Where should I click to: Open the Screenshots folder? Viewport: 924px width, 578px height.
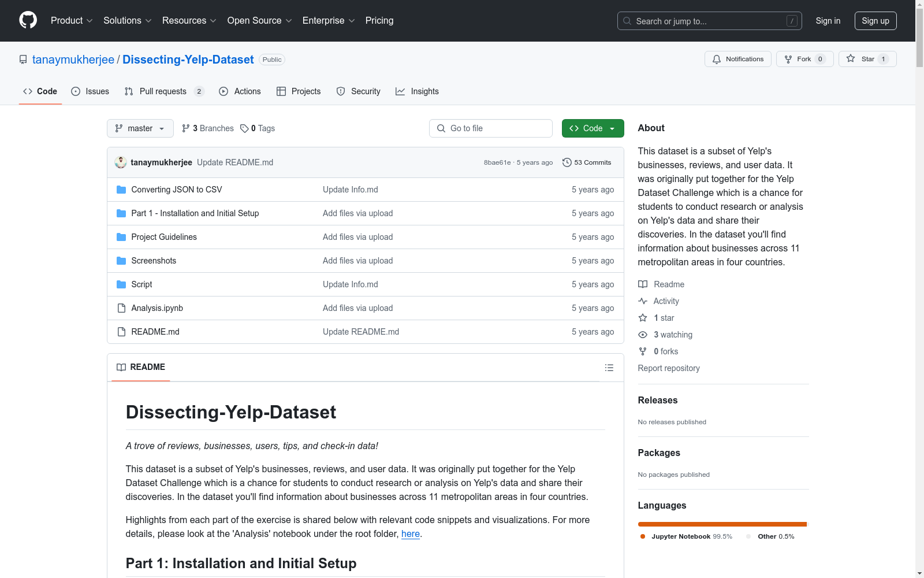(x=154, y=261)
